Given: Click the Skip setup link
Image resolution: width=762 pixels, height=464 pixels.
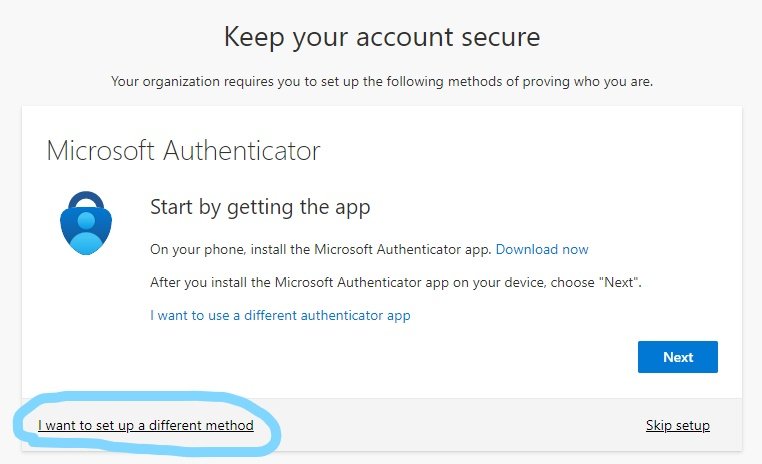Looking at the screenshot, I should (x=677, y=425).
